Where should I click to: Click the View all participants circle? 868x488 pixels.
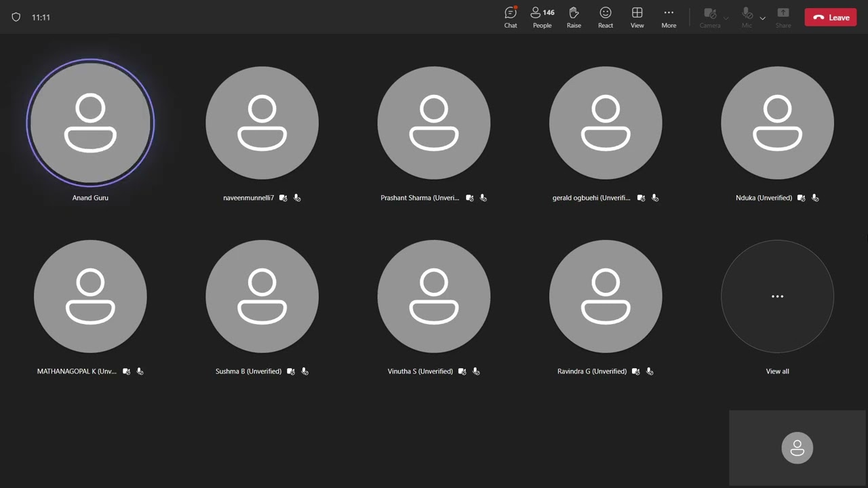(x=777, y=296)
